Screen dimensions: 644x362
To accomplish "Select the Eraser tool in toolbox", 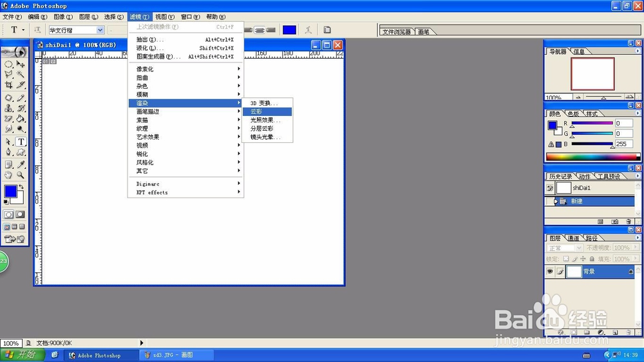I will 8,119.
